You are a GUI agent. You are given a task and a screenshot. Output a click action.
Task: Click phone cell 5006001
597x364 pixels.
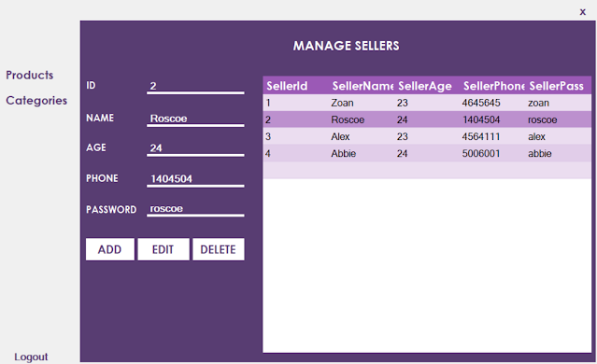click(493, 154)
